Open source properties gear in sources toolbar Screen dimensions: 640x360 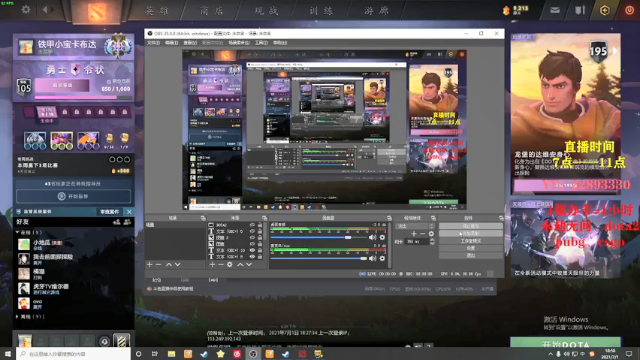(230, 265)
